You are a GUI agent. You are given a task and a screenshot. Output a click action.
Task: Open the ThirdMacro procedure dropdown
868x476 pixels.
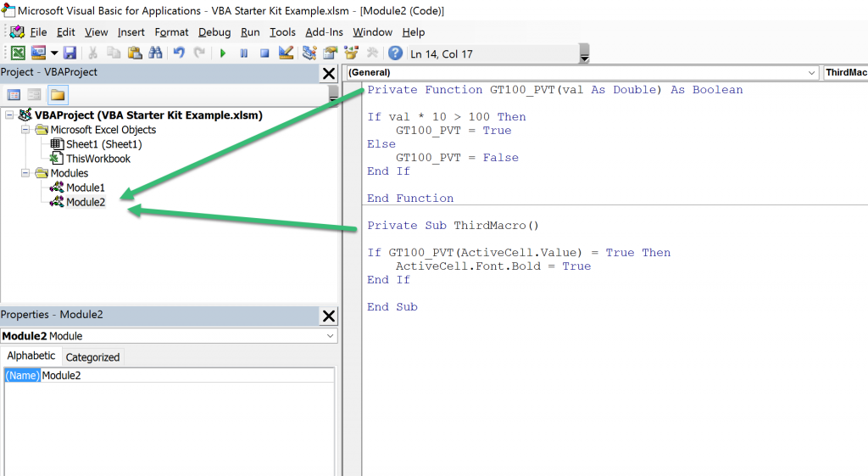845,73
